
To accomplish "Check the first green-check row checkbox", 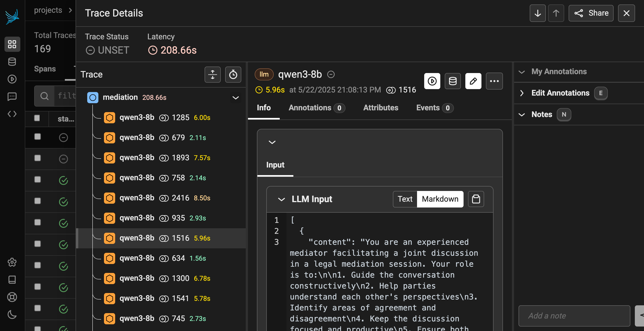I will [38, 180].
